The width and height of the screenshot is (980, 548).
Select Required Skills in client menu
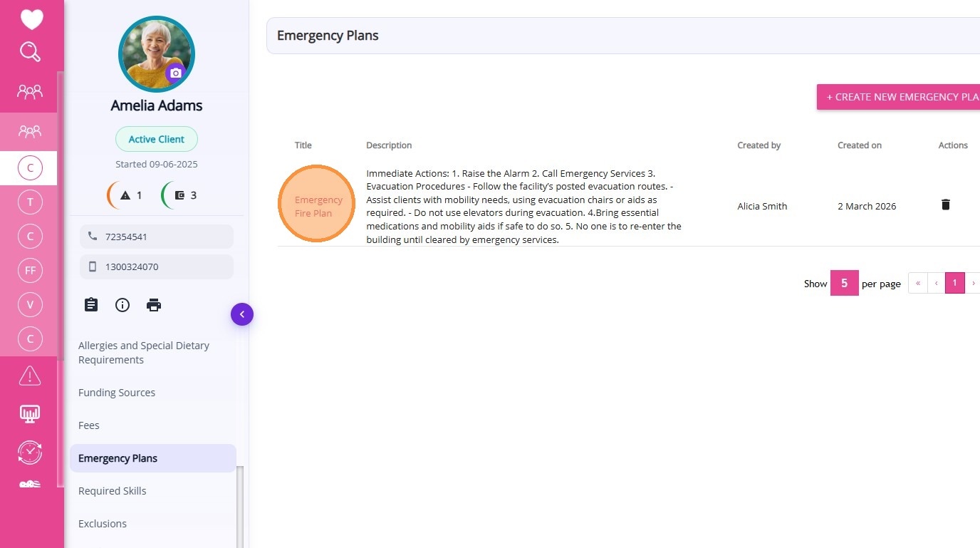[x=113, y=491]
